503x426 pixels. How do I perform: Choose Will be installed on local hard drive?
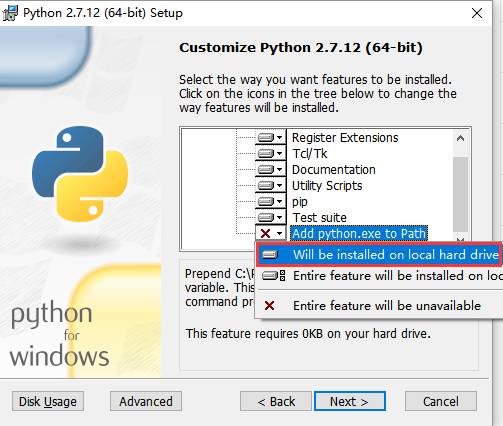coord(379,255)
